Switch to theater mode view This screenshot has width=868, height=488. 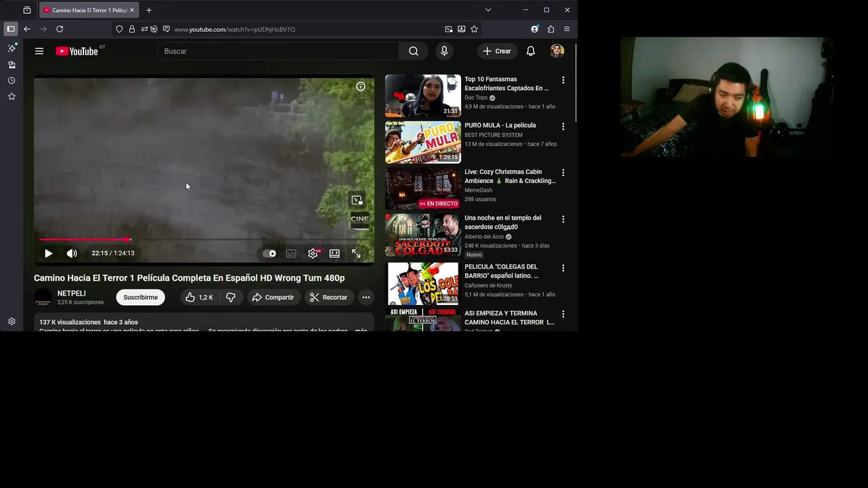click(x=334, y=253)
